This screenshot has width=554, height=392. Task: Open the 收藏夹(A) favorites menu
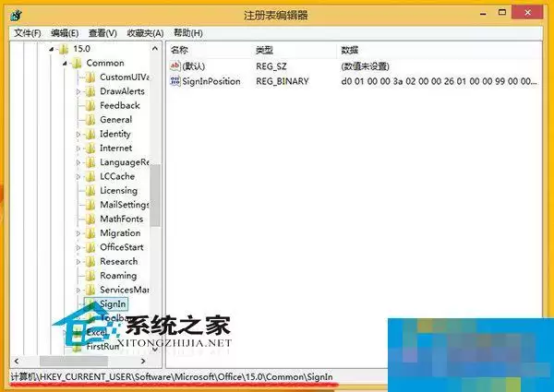click(x=145, y=33)
